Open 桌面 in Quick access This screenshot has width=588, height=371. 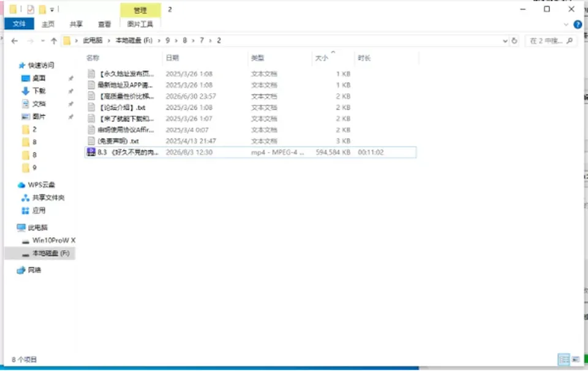(39, 78)
